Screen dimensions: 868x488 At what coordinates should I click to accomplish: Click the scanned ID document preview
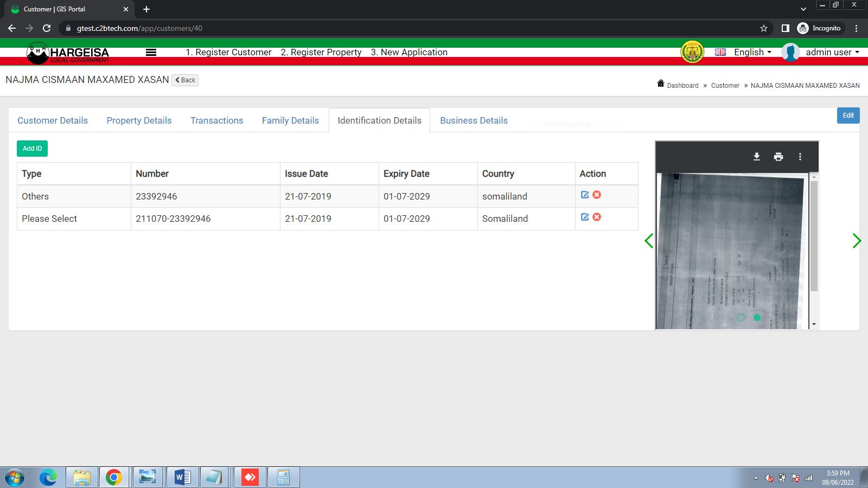click(x=732, y=251)
